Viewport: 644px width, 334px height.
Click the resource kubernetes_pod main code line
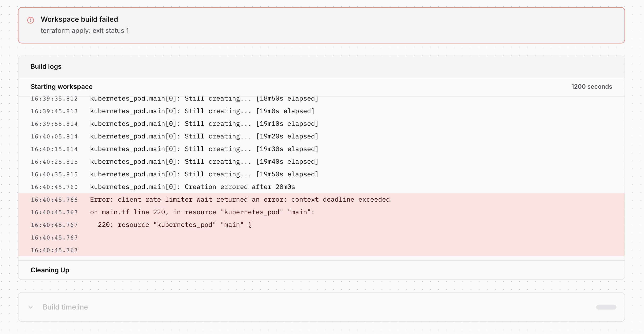(x=175, y=225)
